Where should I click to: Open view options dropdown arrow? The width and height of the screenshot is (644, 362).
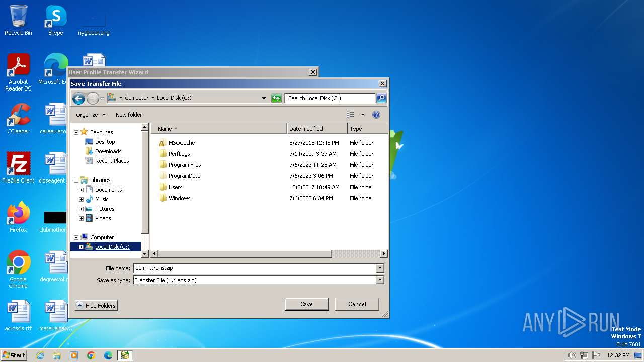pos(363,115)
